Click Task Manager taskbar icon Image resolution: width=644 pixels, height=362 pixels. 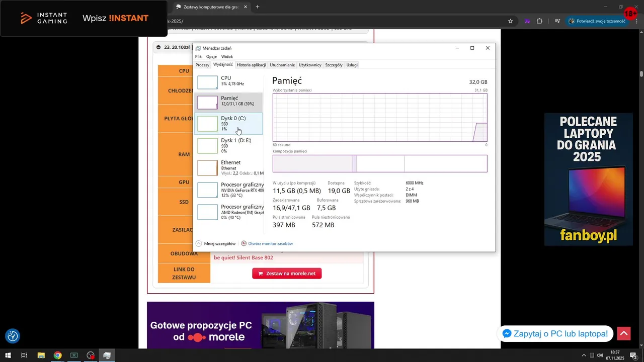tap(107, 355)
